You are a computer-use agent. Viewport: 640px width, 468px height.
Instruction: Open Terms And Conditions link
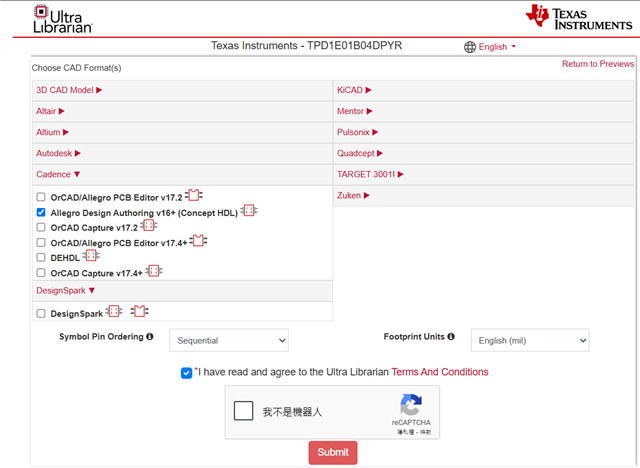click(440, 372)
